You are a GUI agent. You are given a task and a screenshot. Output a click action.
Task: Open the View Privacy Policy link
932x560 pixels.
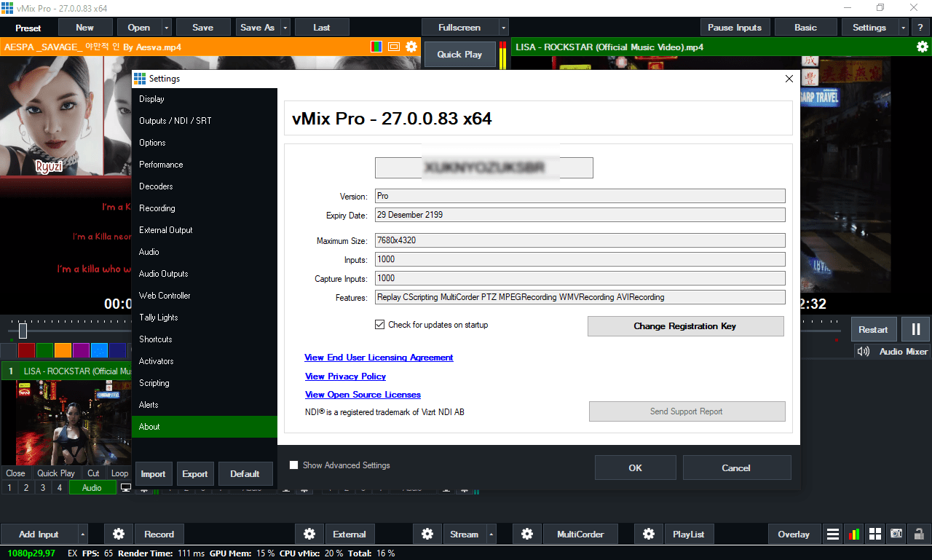pos(345,376)
